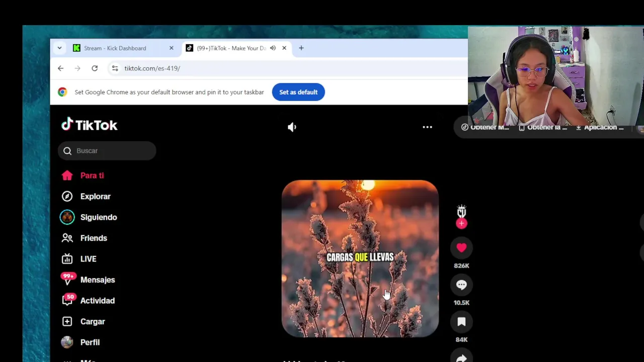Click the Obtener M... button
The width and height of the screenshot is (644, 362).
(485, 127)
